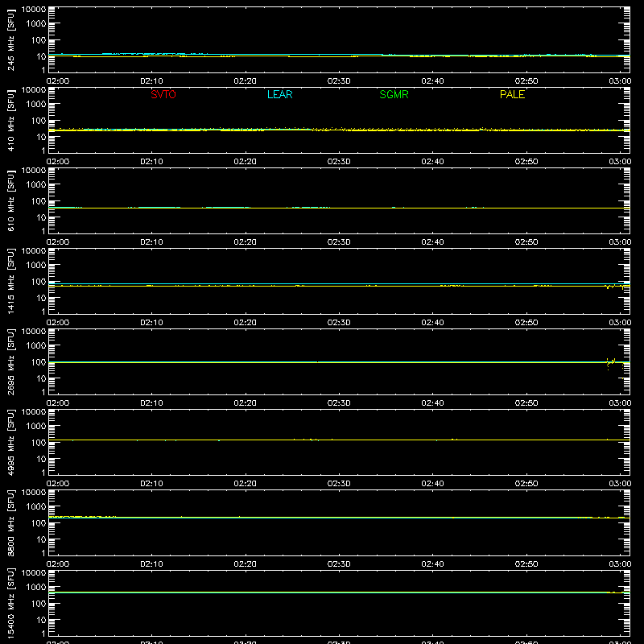Select the '1415 MHz [SFU]' axis title
Screen dimensions: 644x644
coord(10,281)
